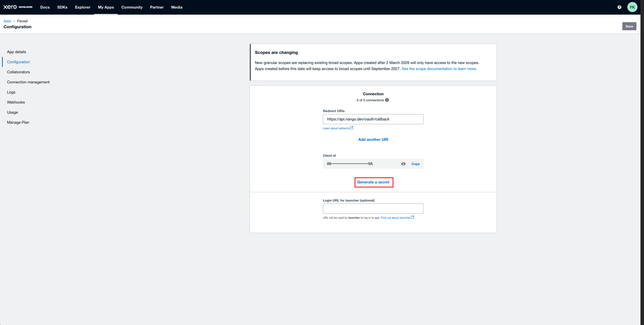The height and width of the screenshot is (325, 644).
Task: Open Manage Plan in sidebar
Action: pyautogui.click(x=18, y=122)
